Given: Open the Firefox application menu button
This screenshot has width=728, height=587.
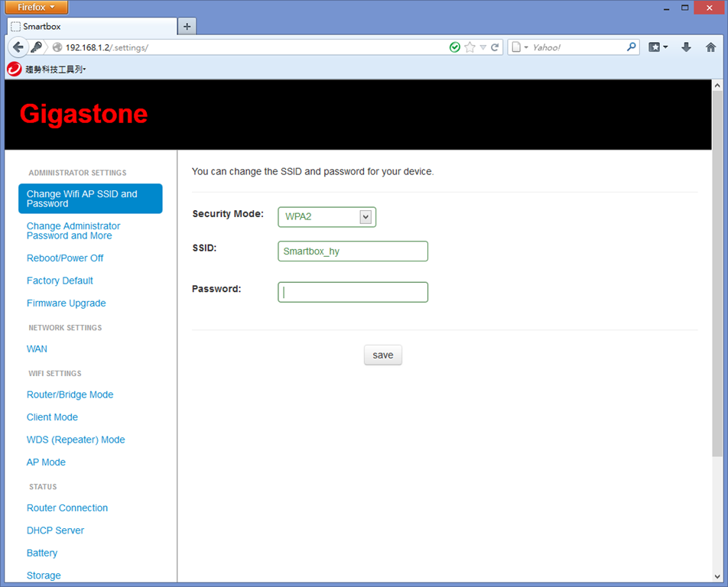Looking at the screenshot, I should [x=37, y=7].
